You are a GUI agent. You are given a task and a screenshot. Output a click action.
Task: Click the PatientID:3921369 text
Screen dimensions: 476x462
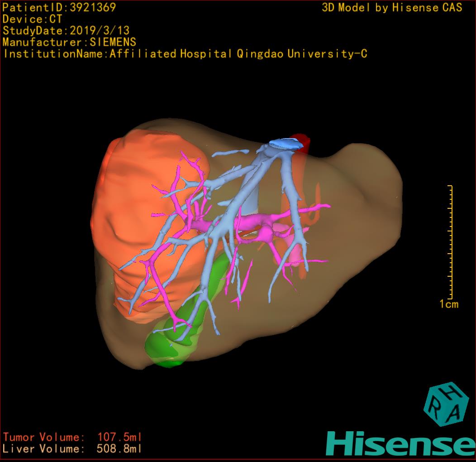[59, 8]
